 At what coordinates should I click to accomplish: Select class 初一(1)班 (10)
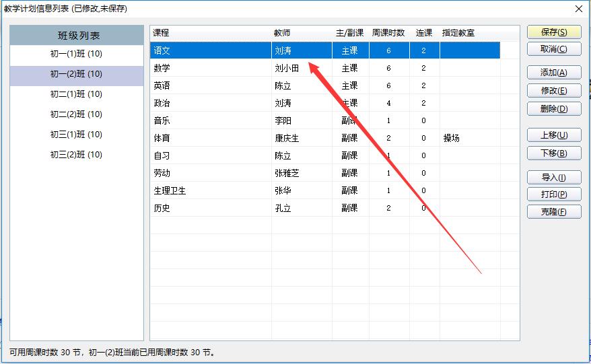point(77,54)
